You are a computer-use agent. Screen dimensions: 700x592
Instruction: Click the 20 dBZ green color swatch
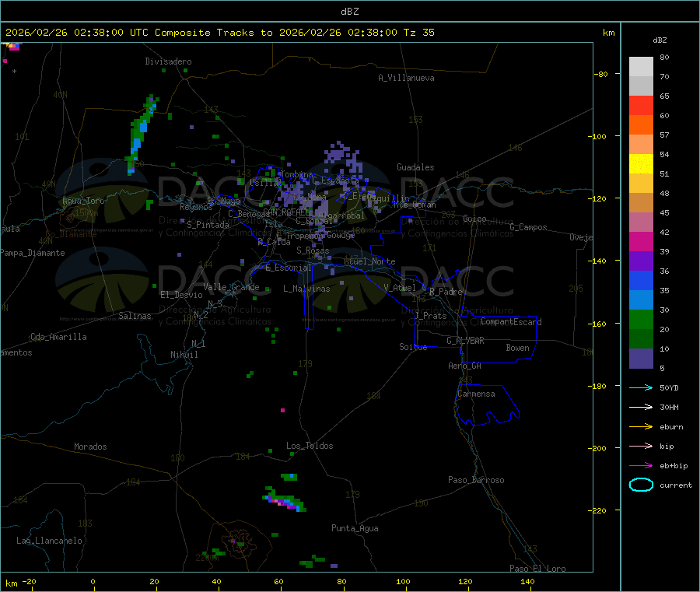(x=641, y=339)
